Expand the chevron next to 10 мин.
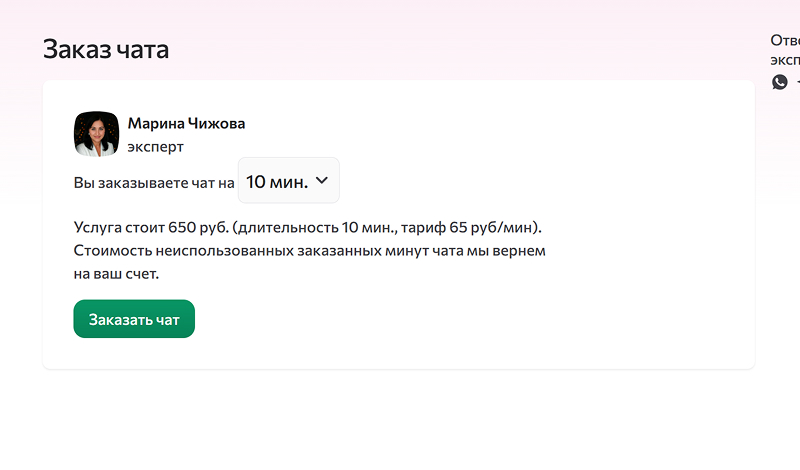Image resolution: width=800 pixels, height=470 pixels. (x=322, y=180)
